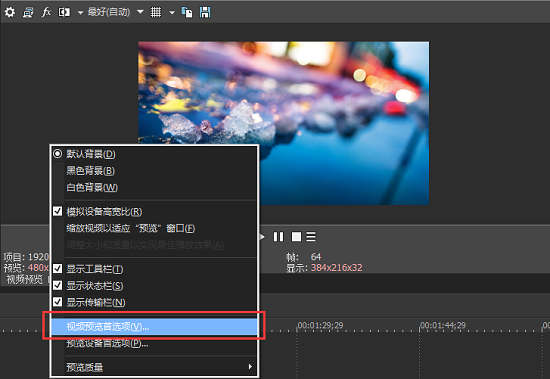Toggle split screen view icon
This screenshot has width=550, height=379.
[64, 12]
